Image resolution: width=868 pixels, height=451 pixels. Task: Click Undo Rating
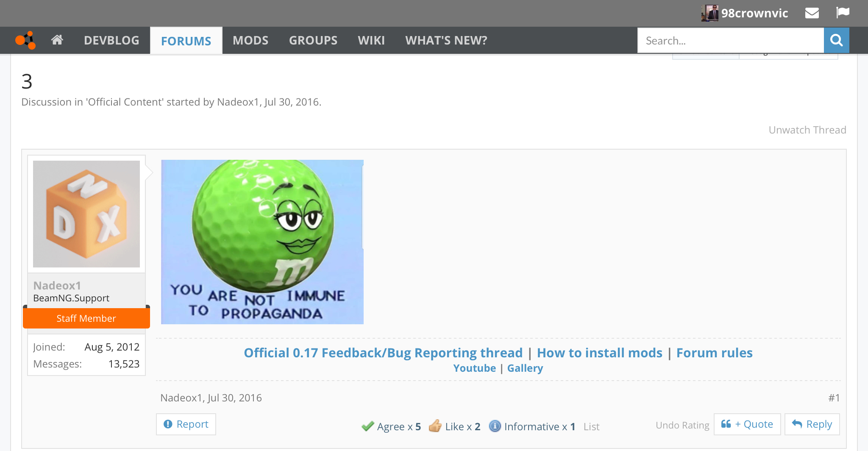682,425
